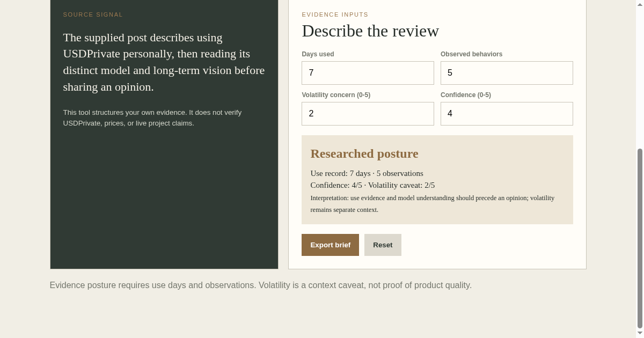
Task: Click the 'Days used' field label
Action: point(318,54)
